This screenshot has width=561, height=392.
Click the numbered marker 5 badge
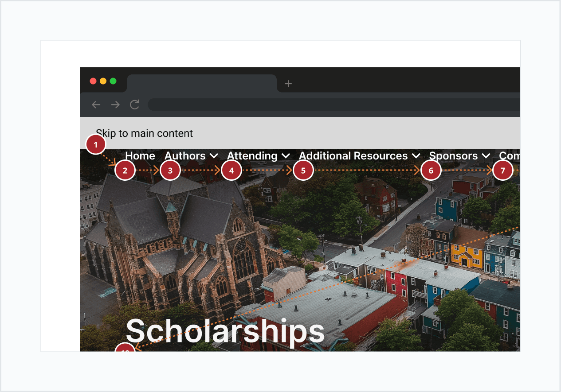coord(303,170)
